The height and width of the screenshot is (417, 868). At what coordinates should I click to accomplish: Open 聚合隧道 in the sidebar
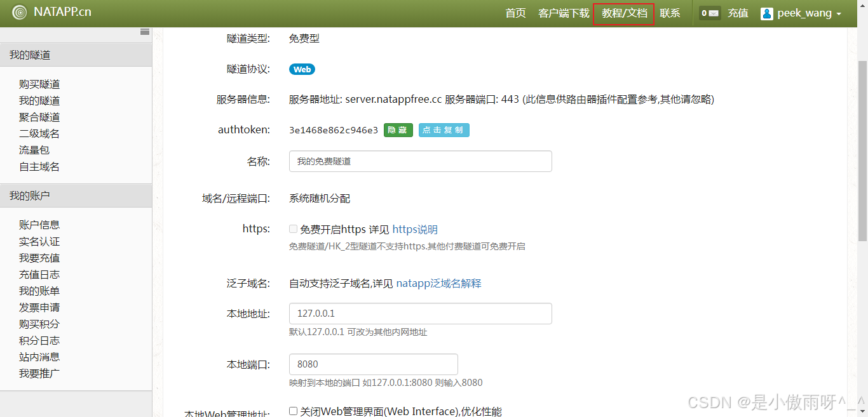pyautogui.click(x=39, y=117)
